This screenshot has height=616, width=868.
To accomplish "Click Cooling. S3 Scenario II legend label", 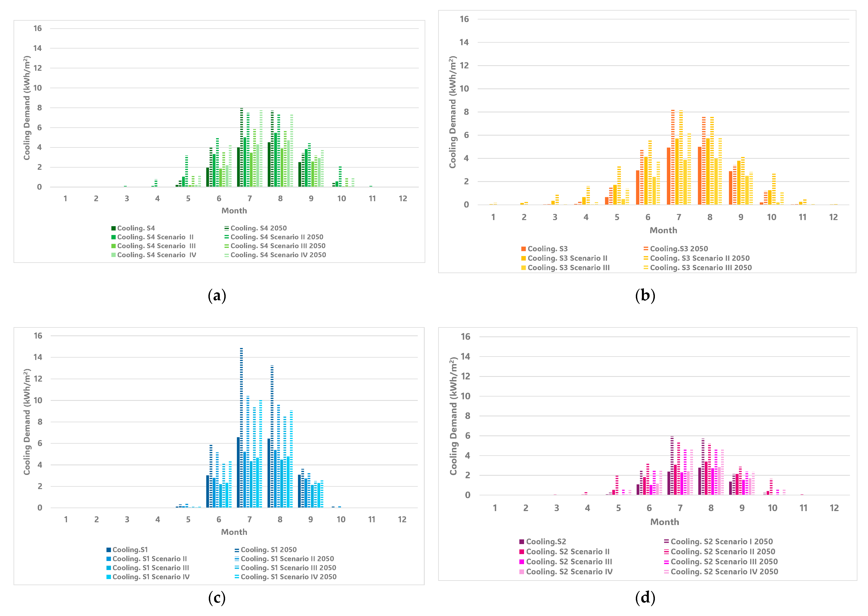I will tap(567, 258).
